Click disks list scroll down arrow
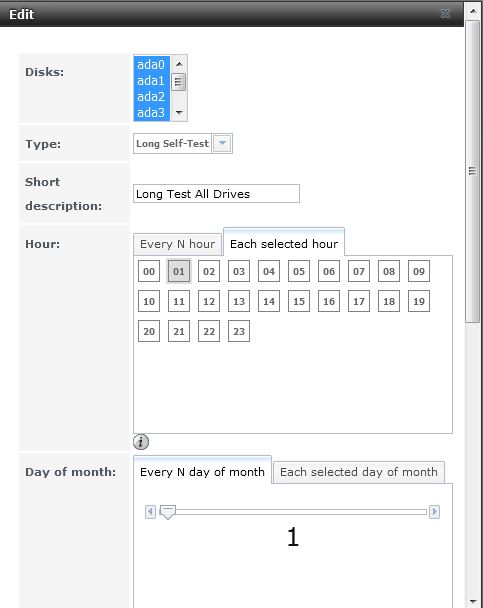Viewport: 483px width, 608px height. [179, 112]
